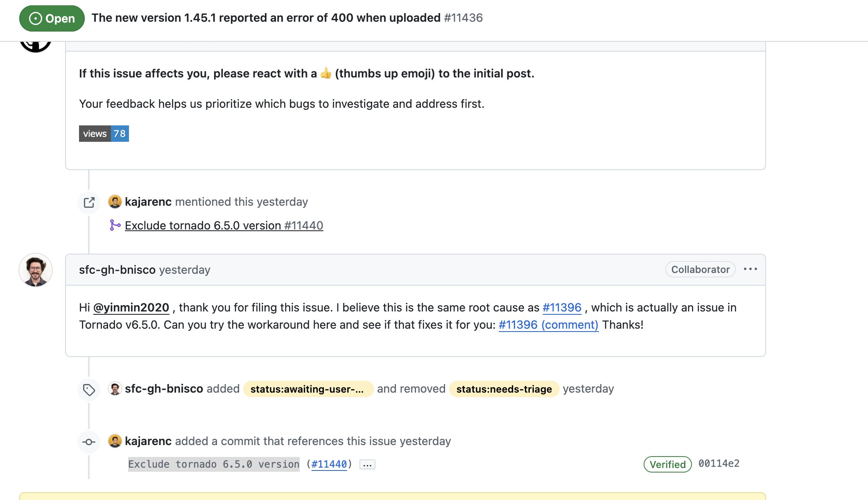Click the commit icon in the timeline
This screenshot has width=868, height=500.
pos(88,442)
